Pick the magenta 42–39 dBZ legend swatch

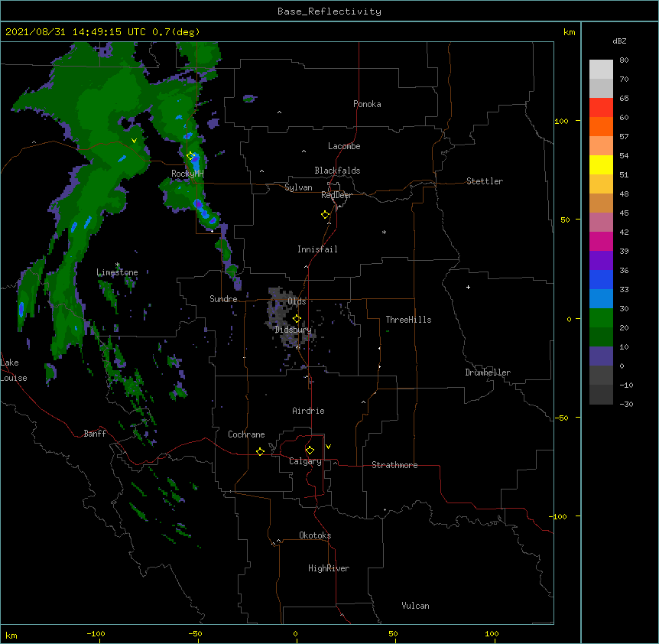tap(601, 241)
